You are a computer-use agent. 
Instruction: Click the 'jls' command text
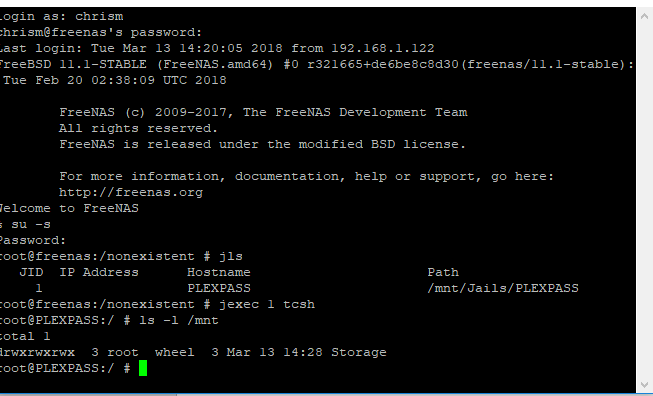231,256
